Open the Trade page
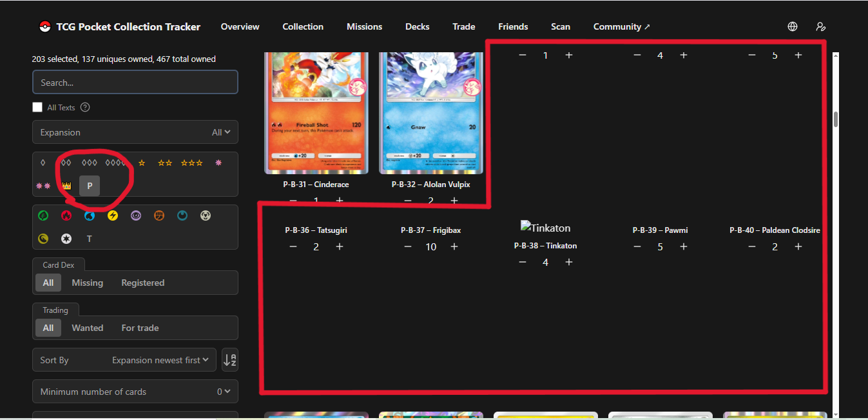The height and width of the screenshot is (420, 868). click(x=464, y=26)
